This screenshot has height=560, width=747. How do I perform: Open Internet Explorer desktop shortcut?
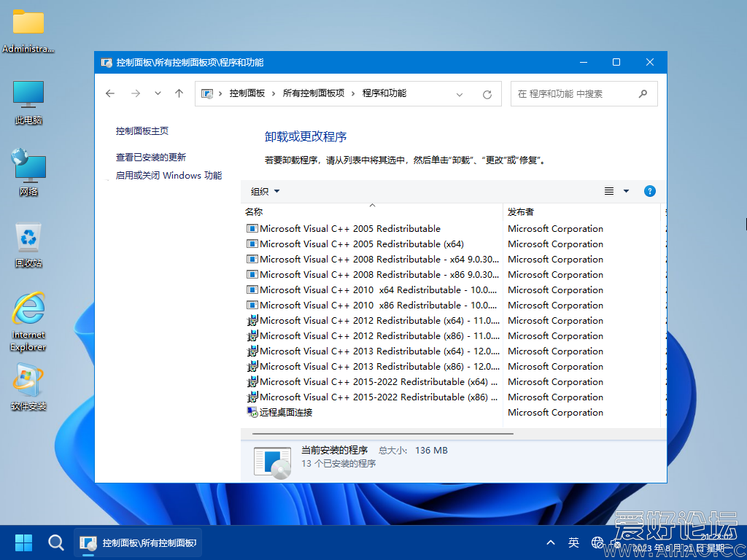pyautogui.click(x=28, y=321)
